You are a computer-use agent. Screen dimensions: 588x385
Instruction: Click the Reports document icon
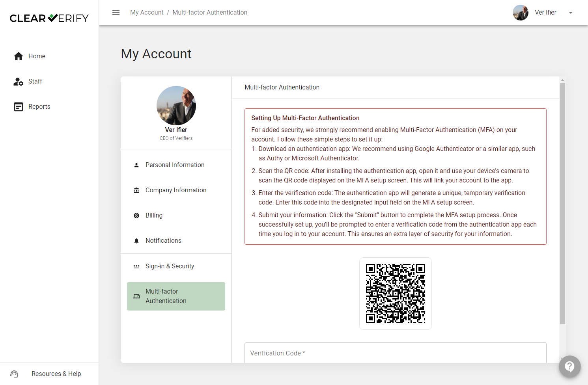click(19, 107)
